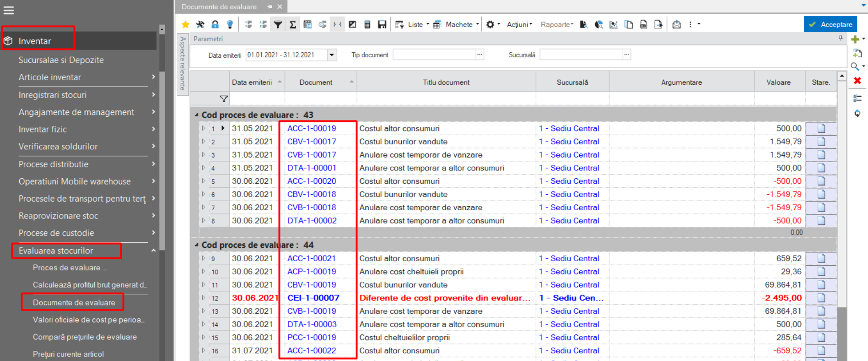This screenshot has width=868, height=361.
Task: Click the red X delete icon
Action: 857,81
